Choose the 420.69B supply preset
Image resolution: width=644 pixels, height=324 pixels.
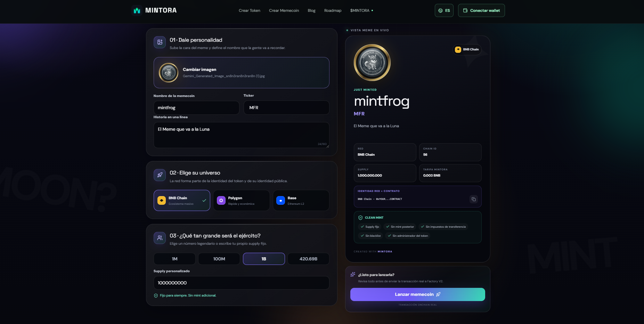308,259
